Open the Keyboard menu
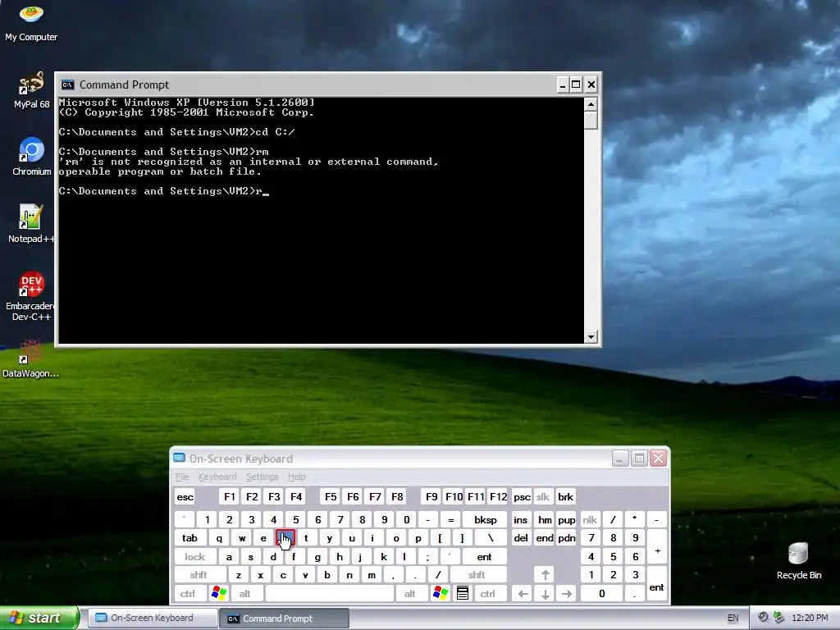This screenshot has height=630, width=840. 217,477
